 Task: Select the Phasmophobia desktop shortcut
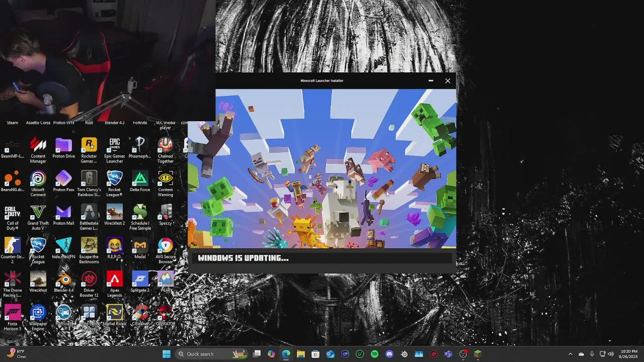[140, 148]
